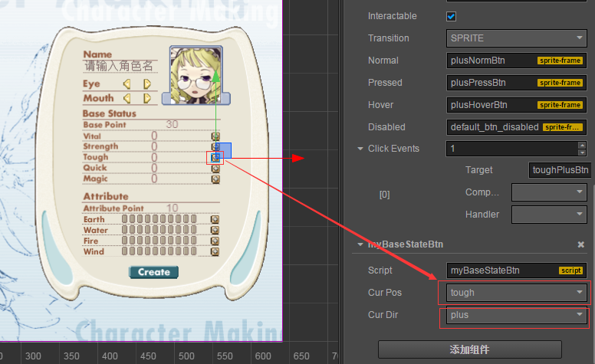The width and height of the screenshot is (595, 364).
Task: Open the Cur Pos tough dropdown
Action: pyautogui.click(x=517, y=293)
